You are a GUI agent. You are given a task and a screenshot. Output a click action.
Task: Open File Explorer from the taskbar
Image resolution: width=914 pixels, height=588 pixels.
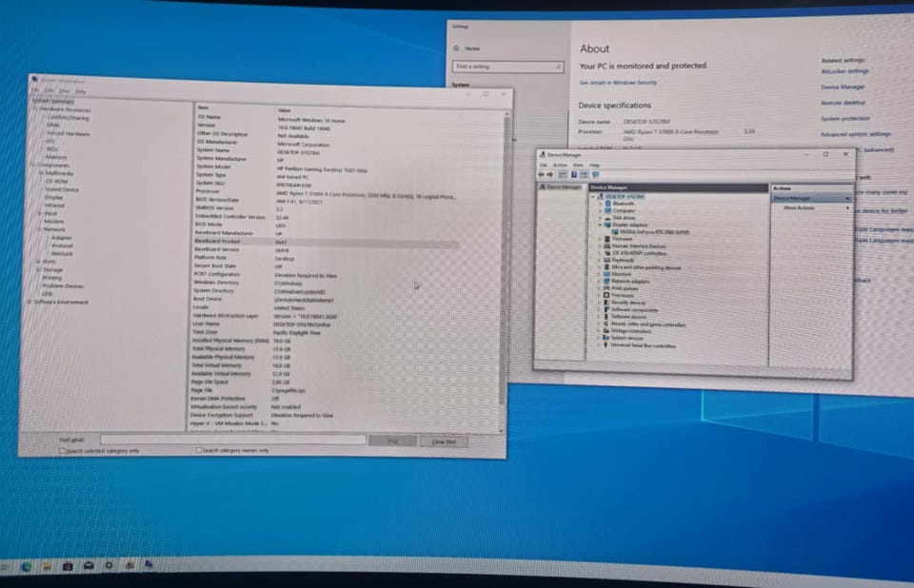point(47,566)
